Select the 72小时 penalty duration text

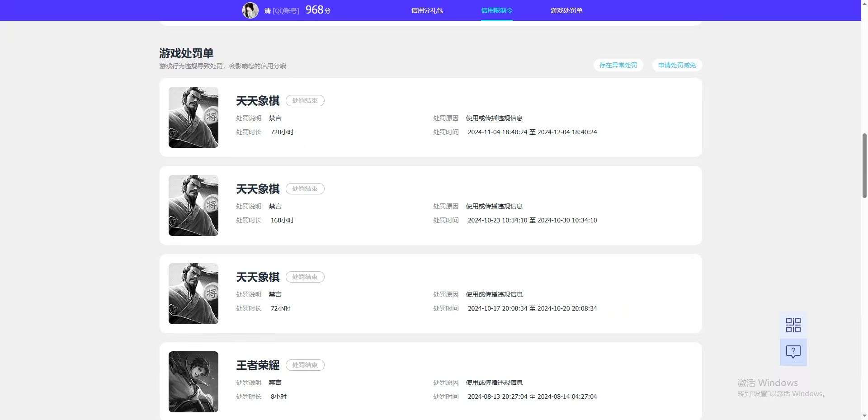pos(280,308)
